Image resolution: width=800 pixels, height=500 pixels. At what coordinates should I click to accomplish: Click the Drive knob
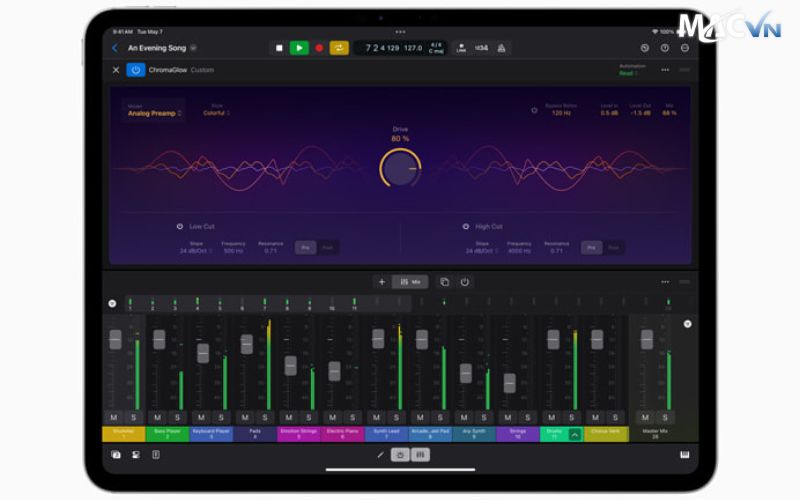tap(401, 168)
